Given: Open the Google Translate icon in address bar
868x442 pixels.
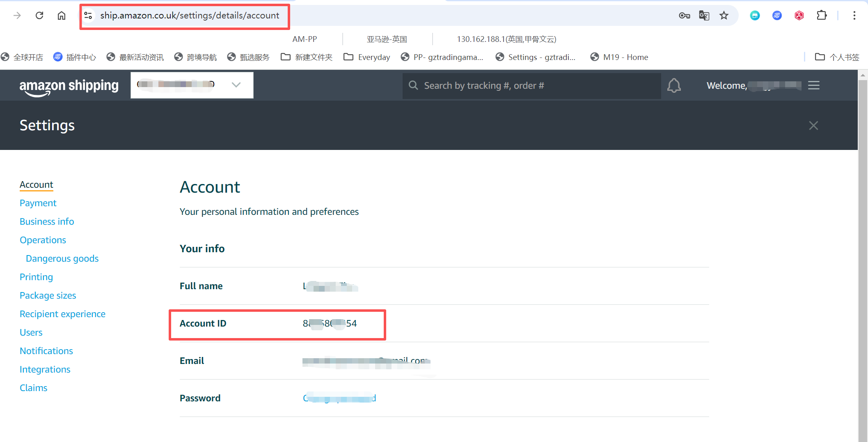Looking at the screenshot, I should click(x=704, y=16).
